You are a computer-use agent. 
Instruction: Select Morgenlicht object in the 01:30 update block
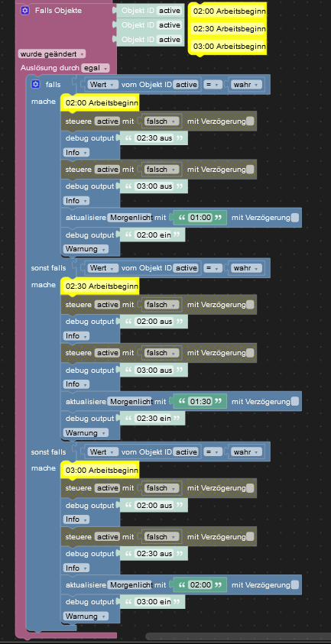coord(130,401)
